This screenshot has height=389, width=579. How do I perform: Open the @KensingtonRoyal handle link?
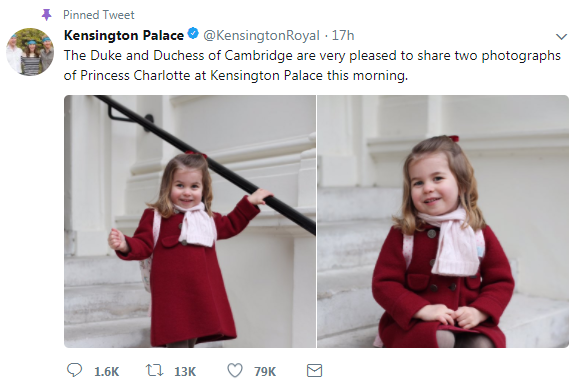(x=261, y=35)
